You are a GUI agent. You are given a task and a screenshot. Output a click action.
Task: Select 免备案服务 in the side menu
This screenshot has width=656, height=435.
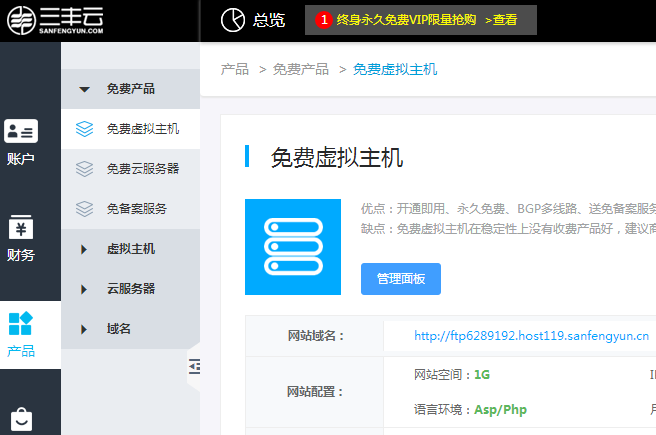[x=131, y=209]
